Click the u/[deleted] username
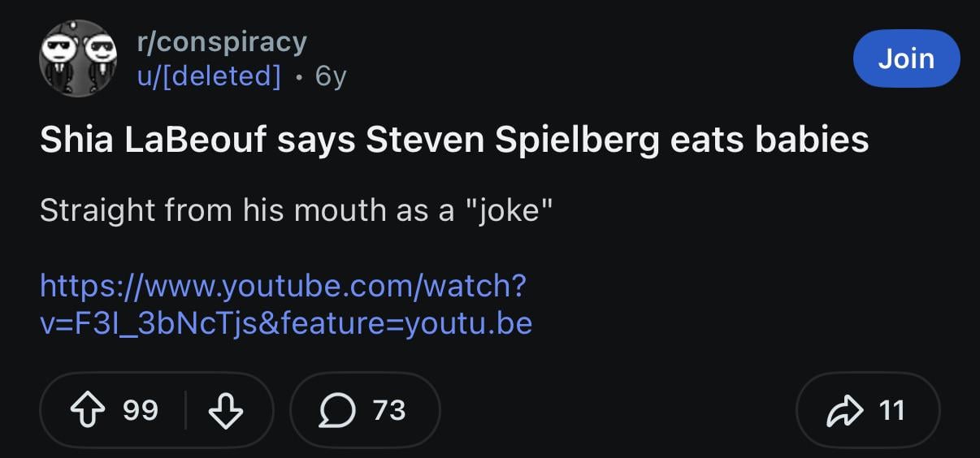The height and width of the screenshot is (458, 980). (x=208, y=76)
